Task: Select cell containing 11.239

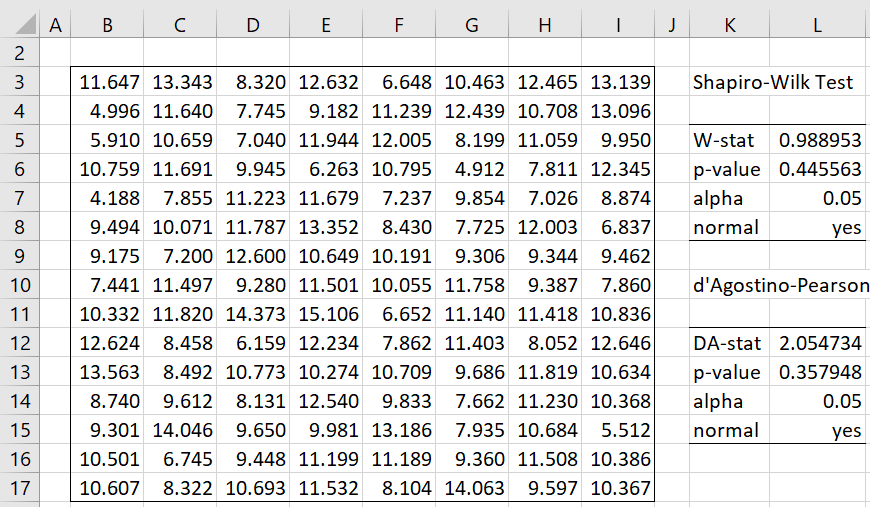Action: point(399,111)
